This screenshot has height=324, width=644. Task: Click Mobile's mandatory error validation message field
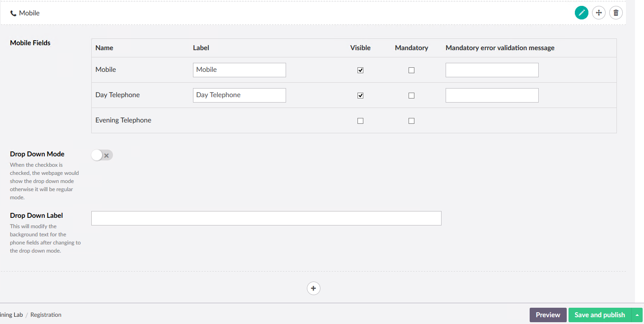(x=492, y=70)
